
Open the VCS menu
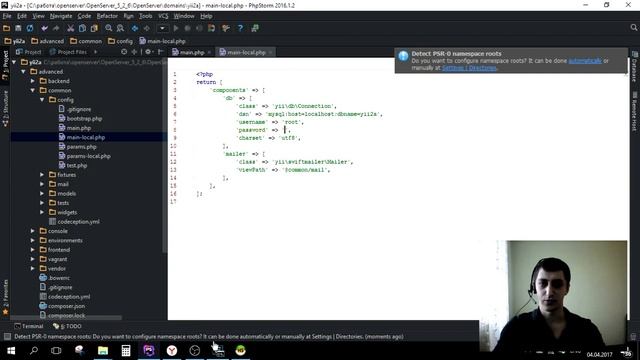point(163,16)
